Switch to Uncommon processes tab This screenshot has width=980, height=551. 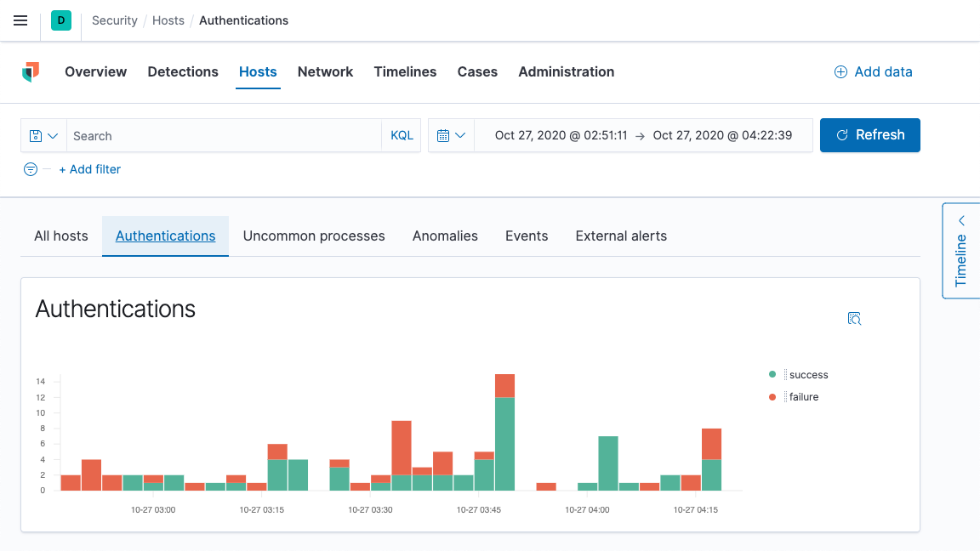(314, 236)
